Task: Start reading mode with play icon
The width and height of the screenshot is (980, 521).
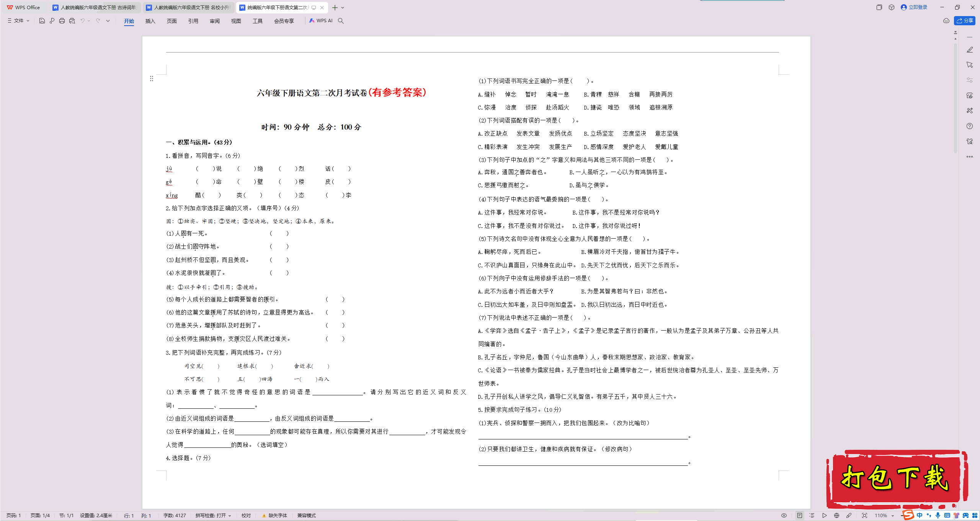Action: click(x=824, y=516)
